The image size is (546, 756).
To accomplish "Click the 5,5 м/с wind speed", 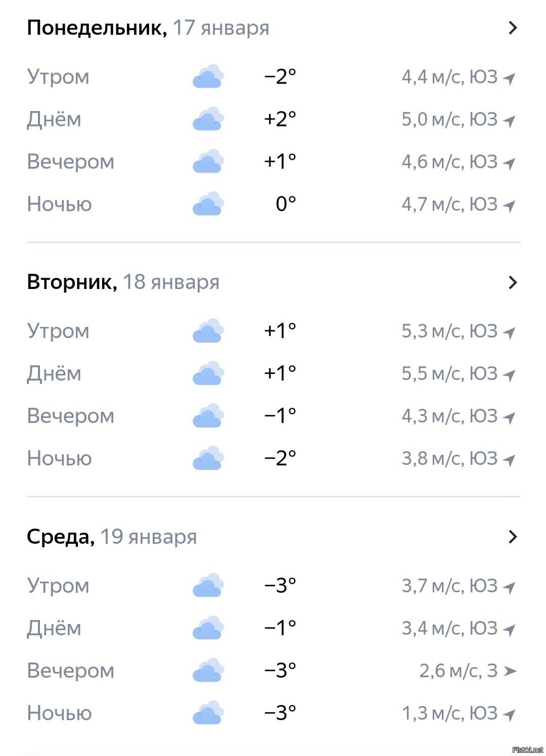I will click(x=431, y=373).
